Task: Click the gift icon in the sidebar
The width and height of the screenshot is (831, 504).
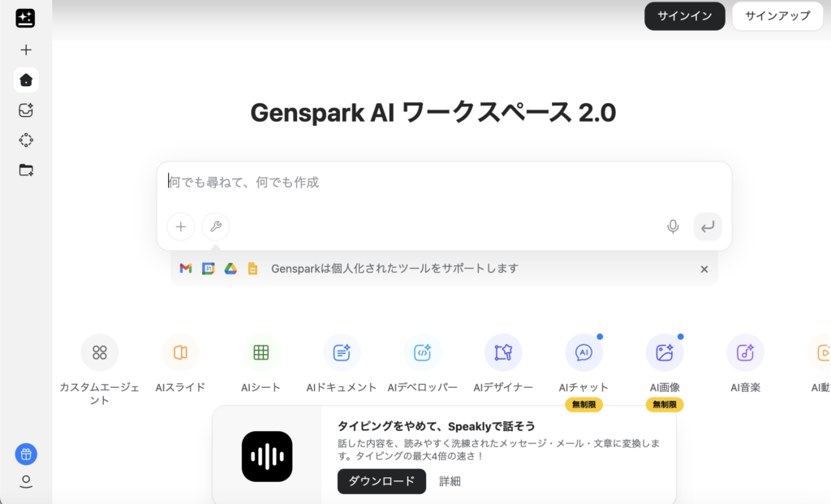Action: (26, 454)
